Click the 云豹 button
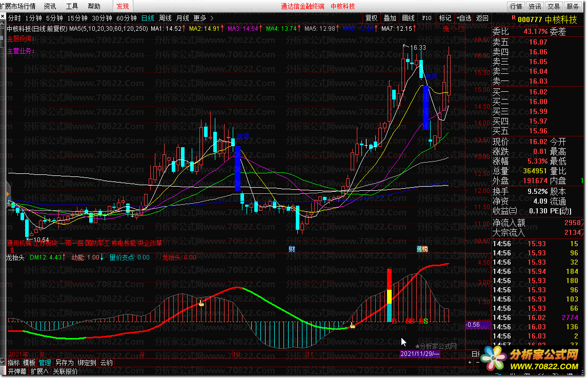588x379 pixels. pos(107,363)
